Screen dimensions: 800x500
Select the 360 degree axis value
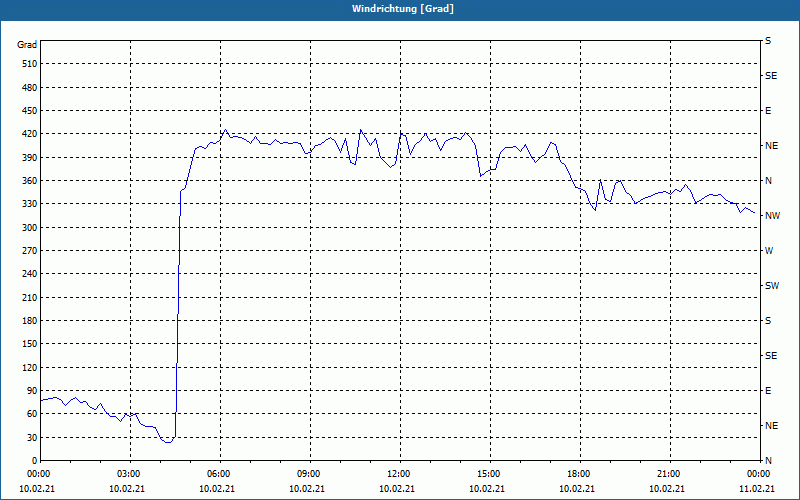pos(30,181)
